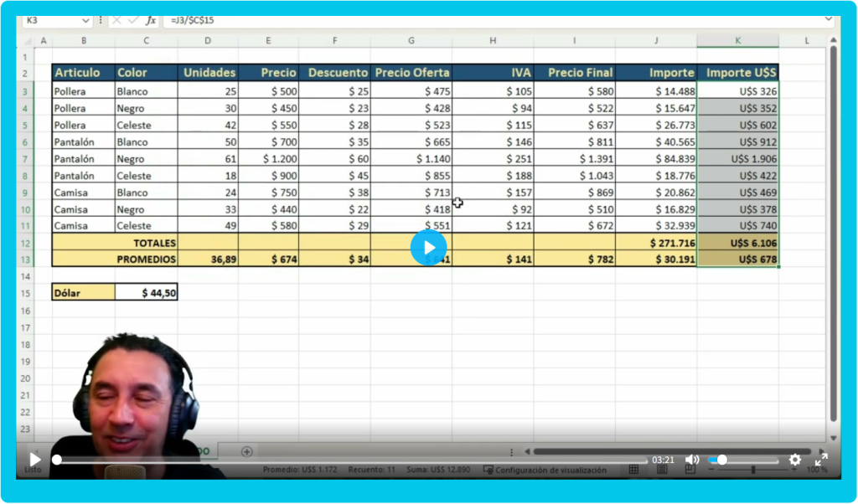
Task: Open video settings gear icon
Action: [795, 460]
